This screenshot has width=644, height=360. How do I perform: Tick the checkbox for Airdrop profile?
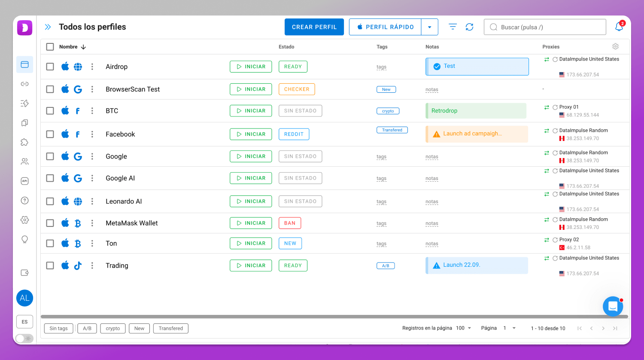(50, 67)
